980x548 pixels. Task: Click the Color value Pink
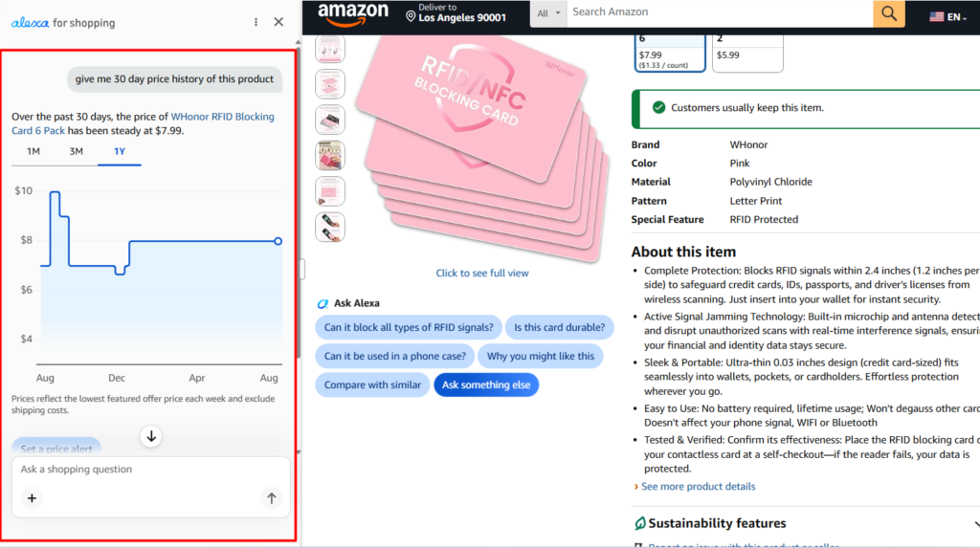click(x=740, y=164)
